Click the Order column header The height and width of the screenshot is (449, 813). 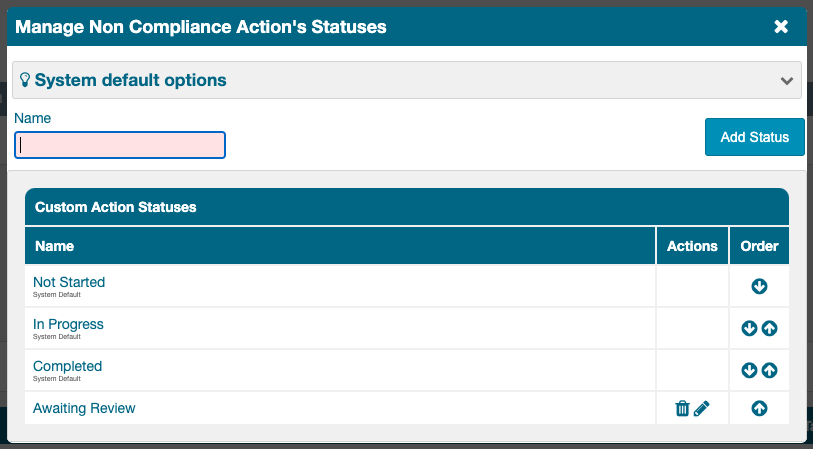point(759,246)
